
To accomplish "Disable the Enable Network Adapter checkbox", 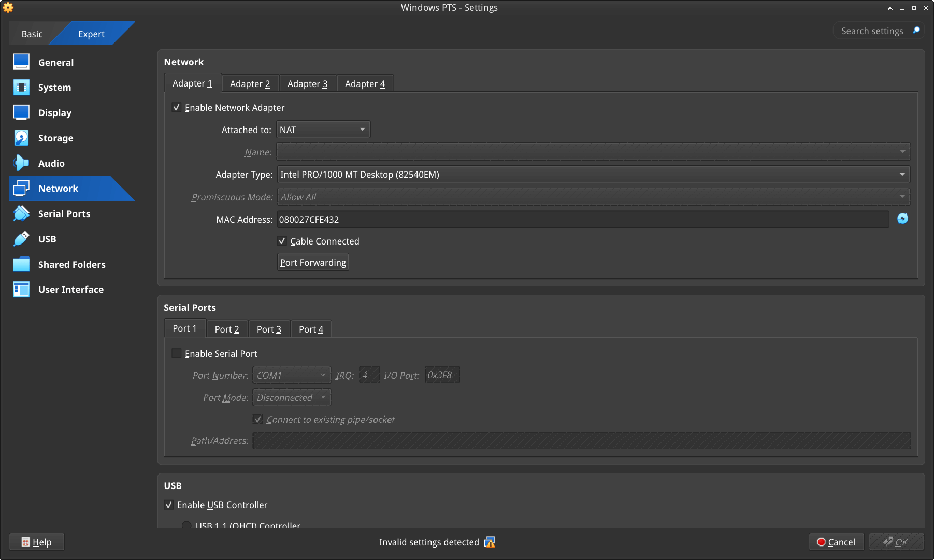I will pyautogui.click(x=177, y=108).
